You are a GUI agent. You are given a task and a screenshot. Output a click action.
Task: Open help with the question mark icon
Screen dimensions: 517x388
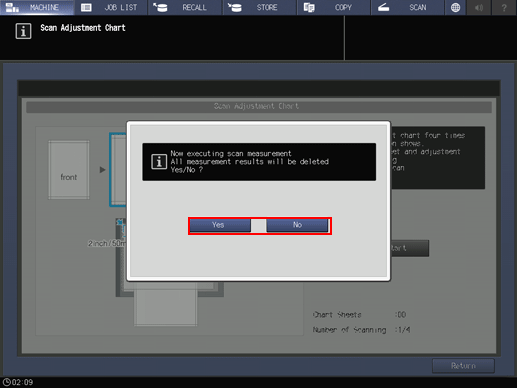[504, 7]
